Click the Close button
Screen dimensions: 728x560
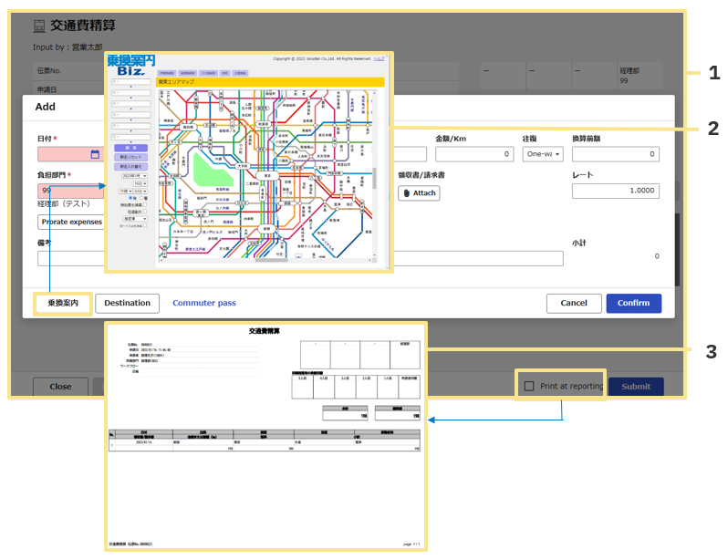[x=60, y=387]
